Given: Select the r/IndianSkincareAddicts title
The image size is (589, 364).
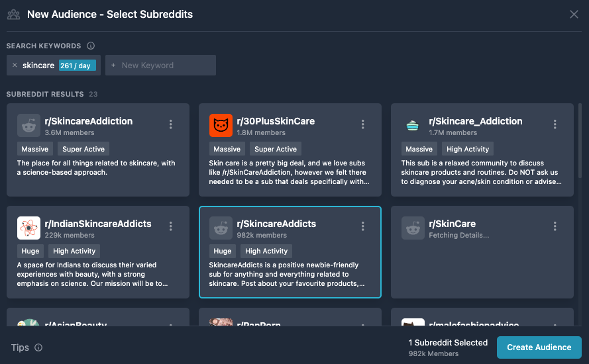Looking at the screenshot, I should [x=98, y=224].
